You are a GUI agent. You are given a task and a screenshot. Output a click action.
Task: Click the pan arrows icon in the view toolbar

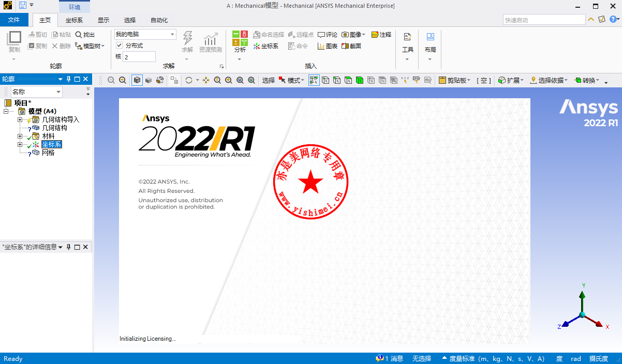pyautogui.click(x=206, y=80)
